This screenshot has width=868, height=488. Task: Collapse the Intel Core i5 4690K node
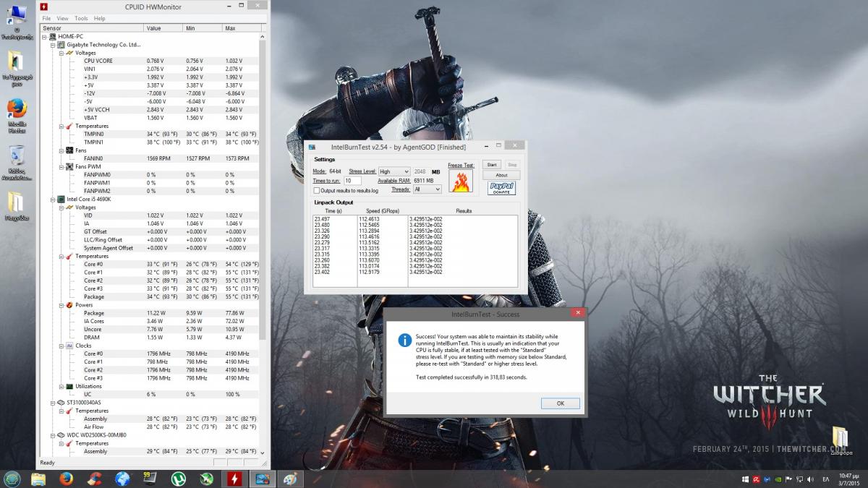[52, 199]
